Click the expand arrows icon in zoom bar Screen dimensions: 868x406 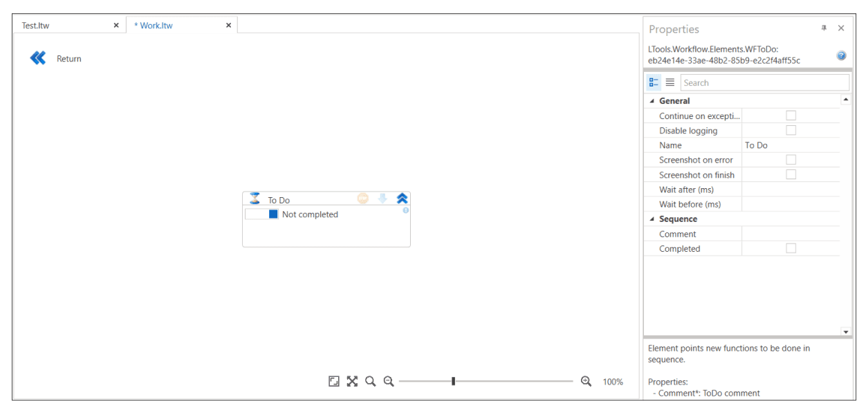click(352, 381)
